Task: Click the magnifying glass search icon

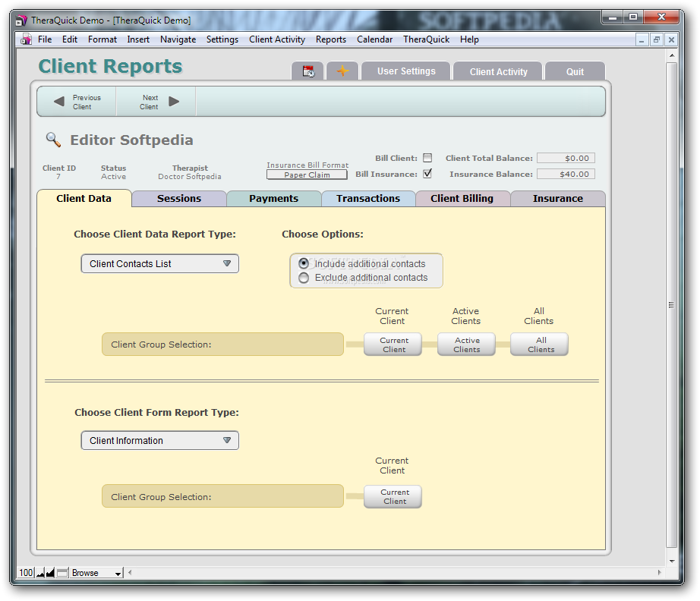Action: click(53, 140)
